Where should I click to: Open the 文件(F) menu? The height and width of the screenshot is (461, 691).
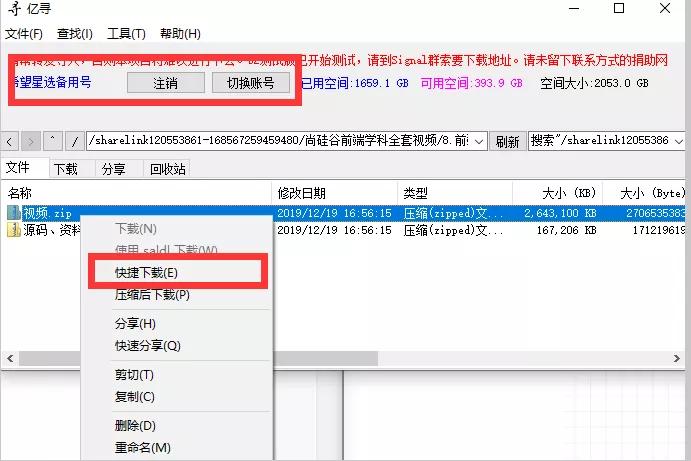[24, 34]
